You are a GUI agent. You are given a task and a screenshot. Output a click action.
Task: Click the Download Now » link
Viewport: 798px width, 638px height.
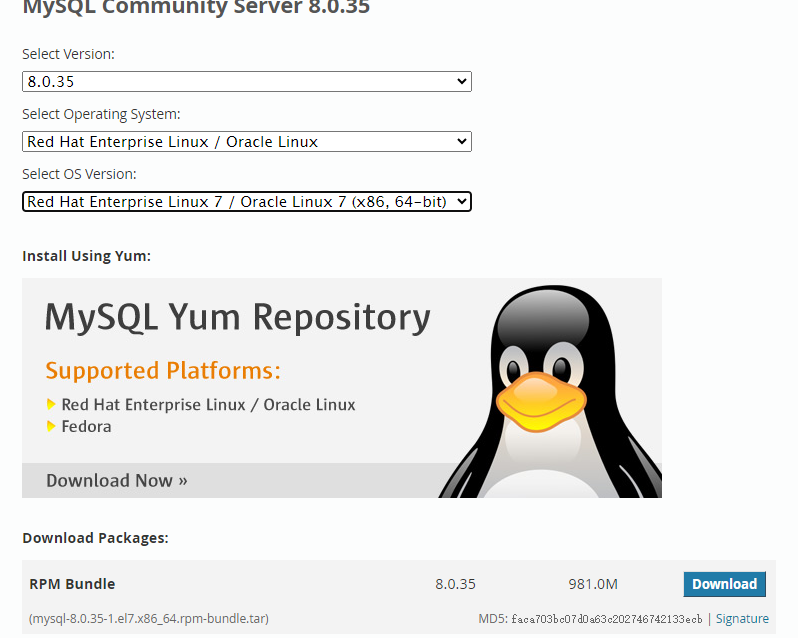click(117, 480)
